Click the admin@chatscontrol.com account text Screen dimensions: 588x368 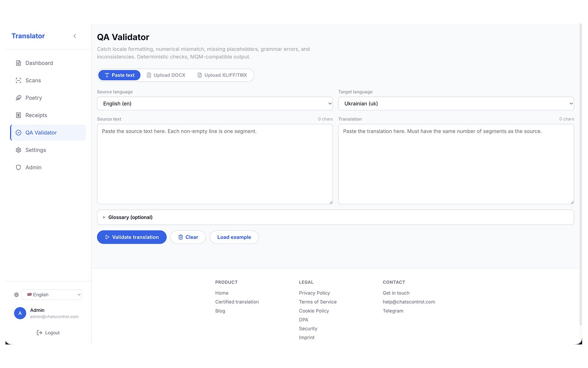coord(54,317)
